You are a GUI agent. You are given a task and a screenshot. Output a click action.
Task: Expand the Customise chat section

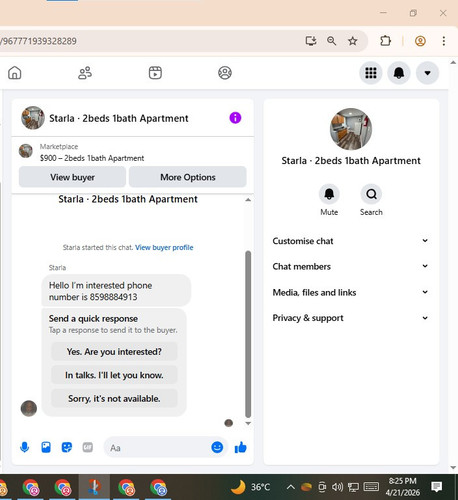tap(350, 241)
